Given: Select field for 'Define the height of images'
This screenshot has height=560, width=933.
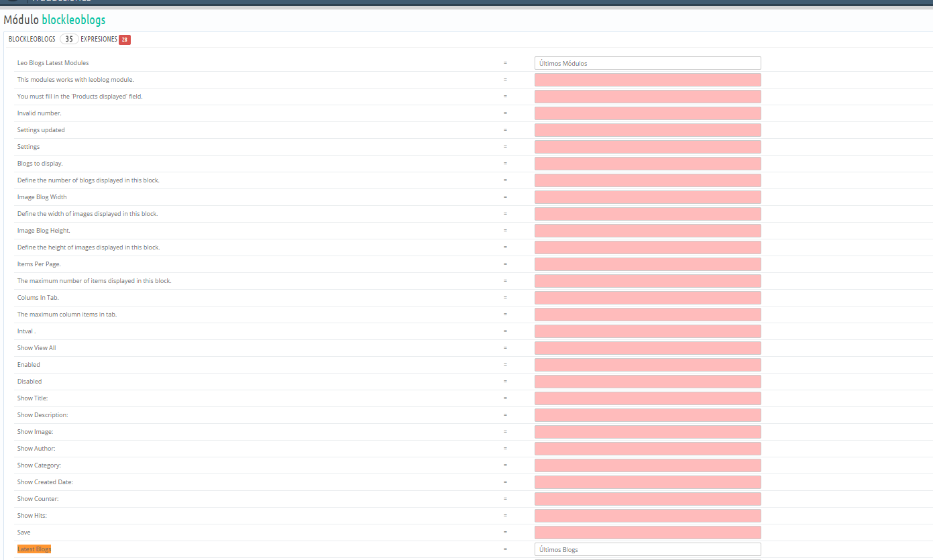Looking at the screenshot, I should coord(647,247).
